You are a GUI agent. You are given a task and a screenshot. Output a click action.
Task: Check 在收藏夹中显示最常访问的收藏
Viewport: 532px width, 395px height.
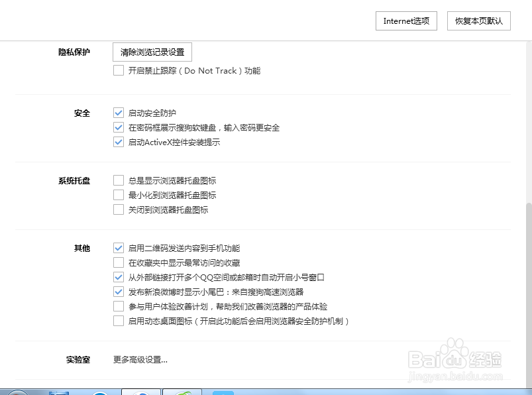(x=119, y=262)
